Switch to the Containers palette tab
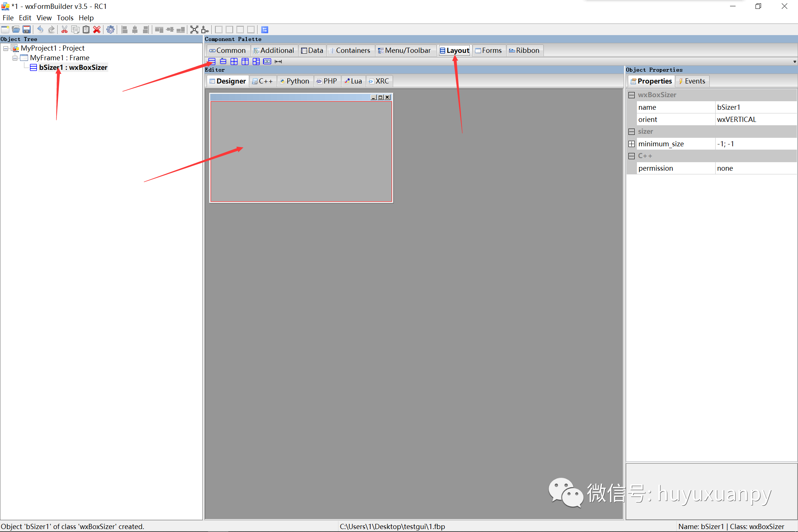 (350, 50)
